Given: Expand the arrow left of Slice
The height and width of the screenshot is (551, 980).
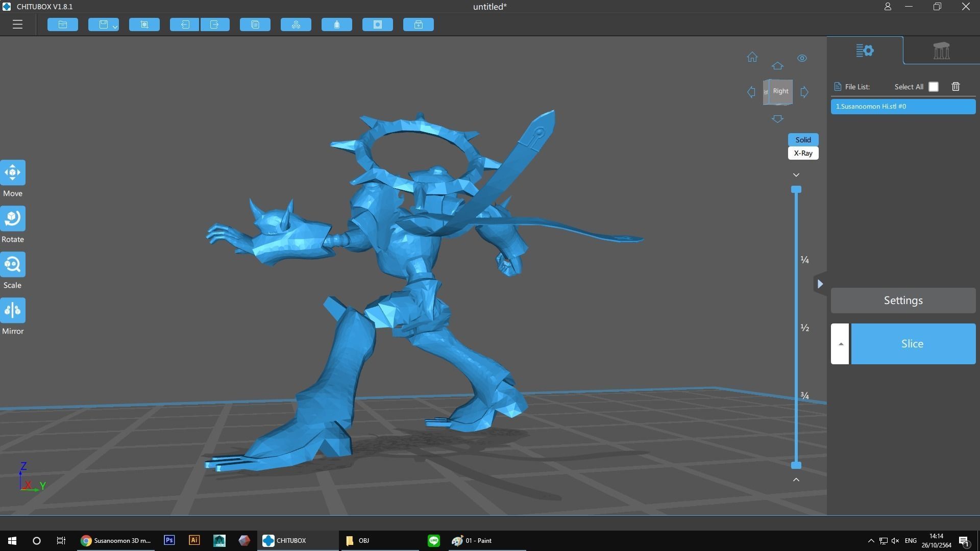Looking at the screenshot, I should [840, 344].
